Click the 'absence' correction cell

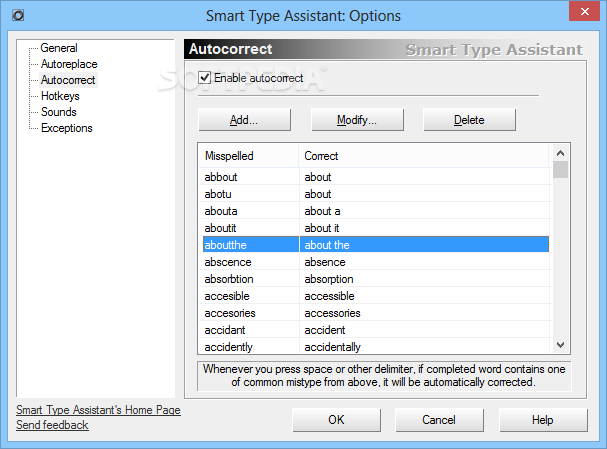(x=424, y=262)
